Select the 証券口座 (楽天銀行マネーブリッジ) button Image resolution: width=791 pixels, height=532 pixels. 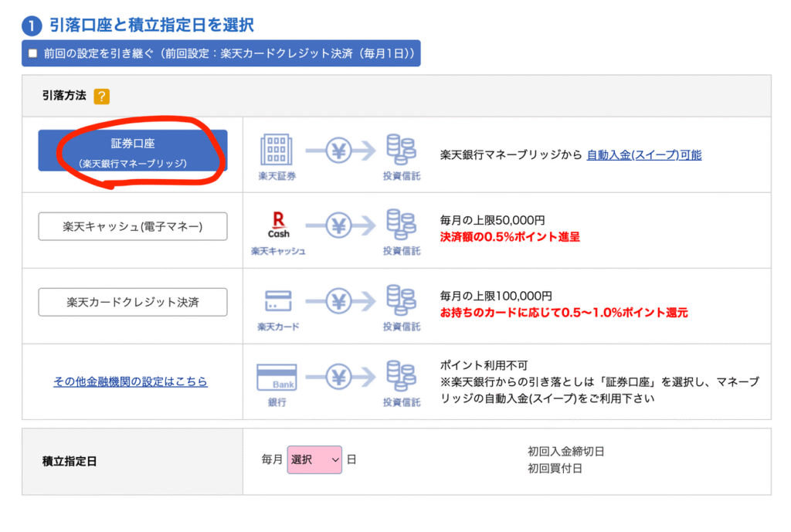[133, 151]
